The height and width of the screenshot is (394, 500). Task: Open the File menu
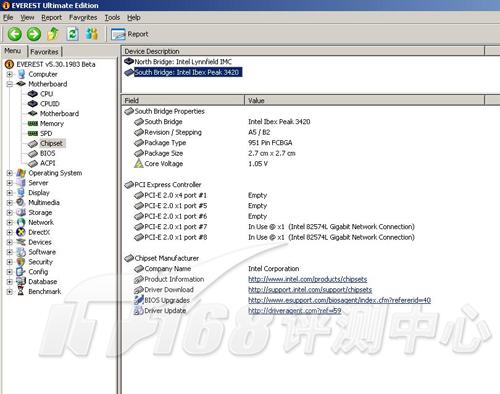tap(8, 17)
